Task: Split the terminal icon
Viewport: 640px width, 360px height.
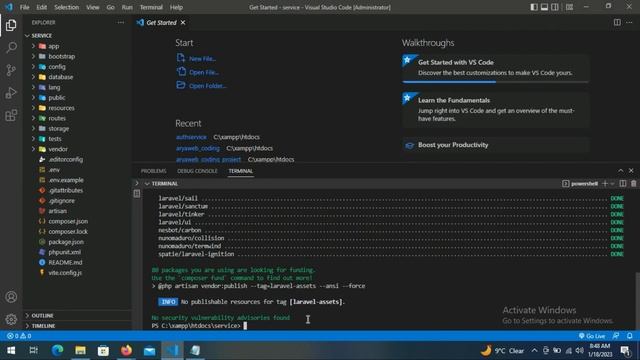Action: (x=623, y=184)
